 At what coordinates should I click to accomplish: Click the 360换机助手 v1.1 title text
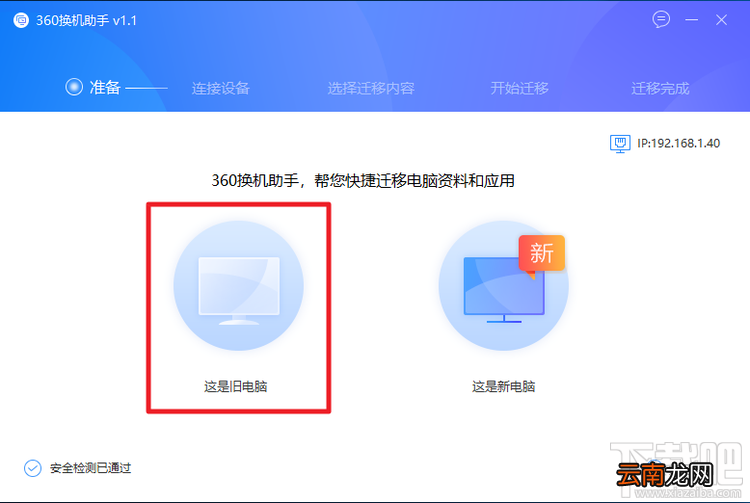click(87, 21)
